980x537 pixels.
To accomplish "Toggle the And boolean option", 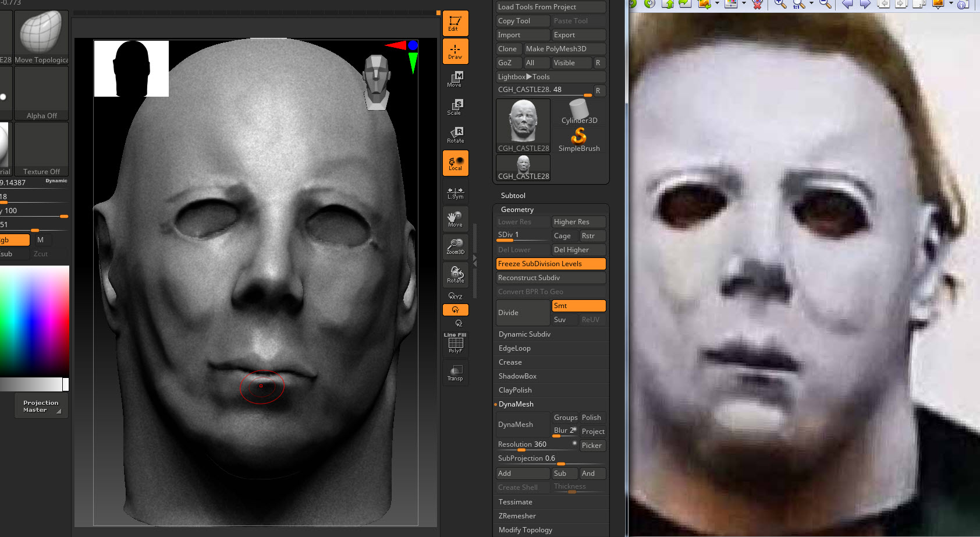I will 592,474.
